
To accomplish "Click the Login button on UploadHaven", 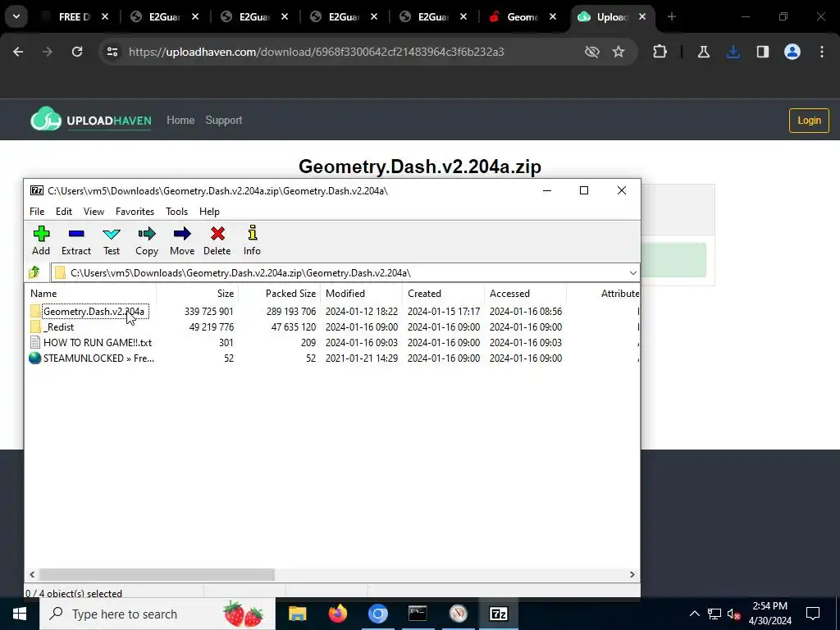I will (809, 120).
